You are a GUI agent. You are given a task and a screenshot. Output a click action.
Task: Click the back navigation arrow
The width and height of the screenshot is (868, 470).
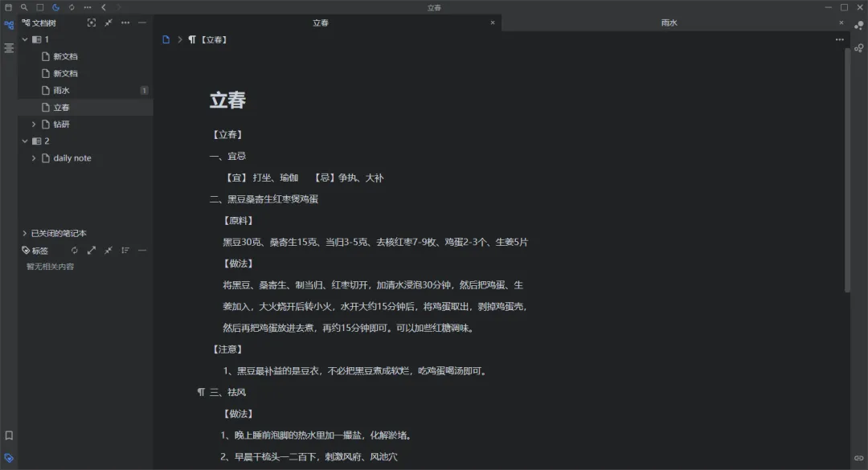click(104, 6)
